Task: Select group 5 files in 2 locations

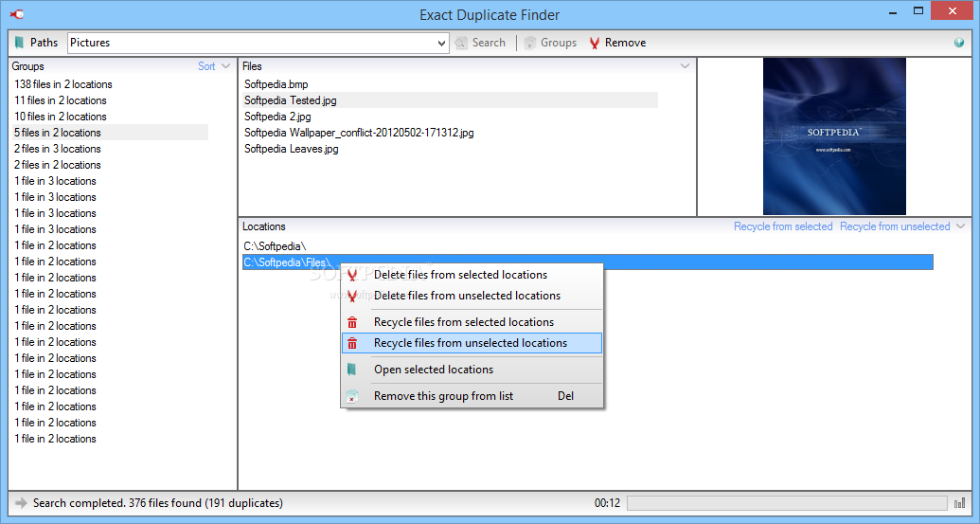Action: (111, 133)
